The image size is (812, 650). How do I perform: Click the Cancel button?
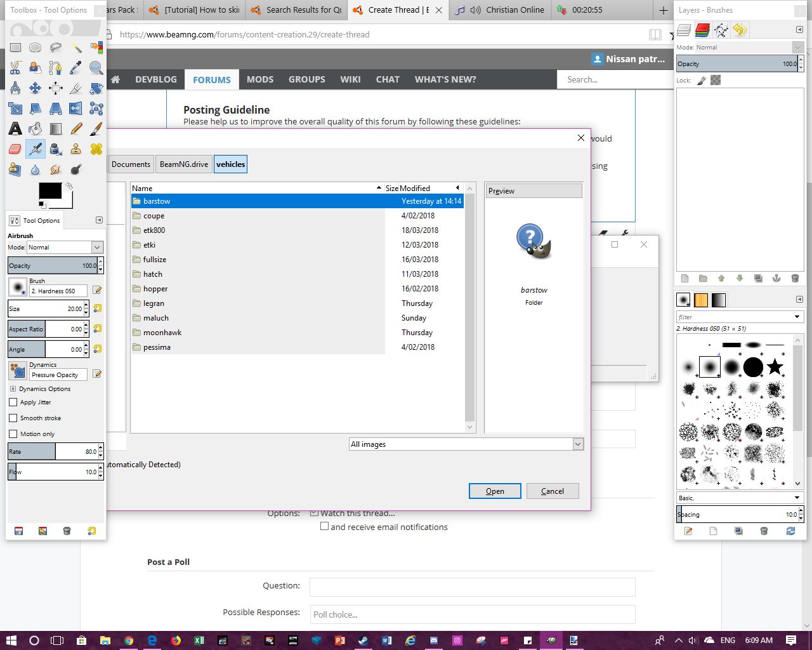(x=553, y=491)
